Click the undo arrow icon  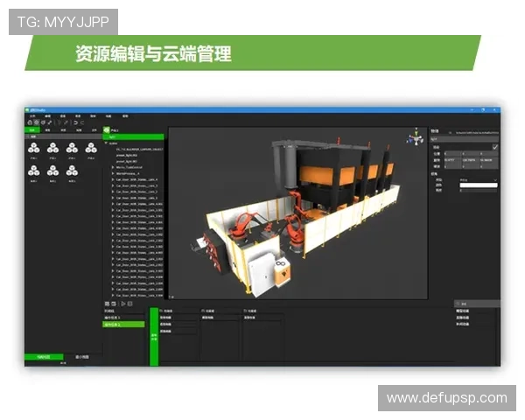point(75,122)
